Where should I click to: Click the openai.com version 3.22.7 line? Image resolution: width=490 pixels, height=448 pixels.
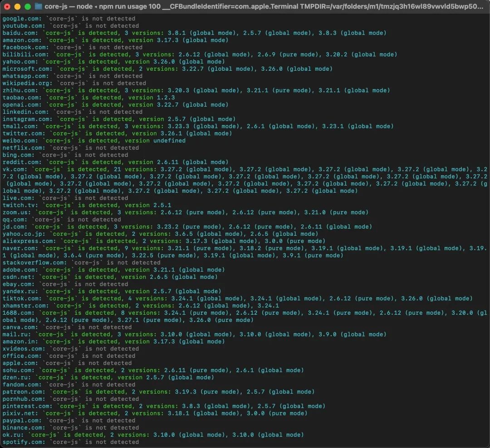tap(116, 105)
